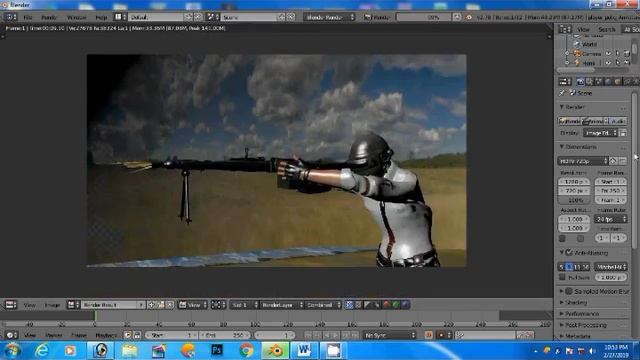This screenshot has height=360, width=640.
Task: Open the Help menu in the Blender header
Action: (101, 17)
